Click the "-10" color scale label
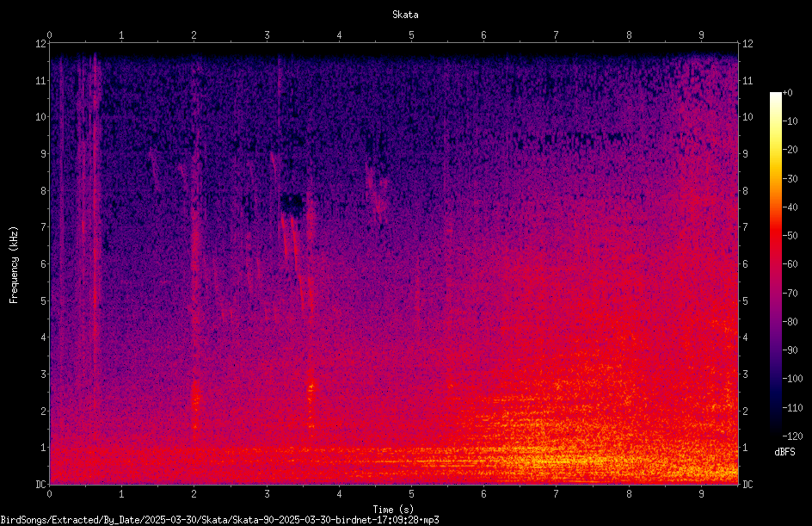Image resolution: width=812 pixels, height=526 pixels. pyautogui.click(x=790, y=121)
